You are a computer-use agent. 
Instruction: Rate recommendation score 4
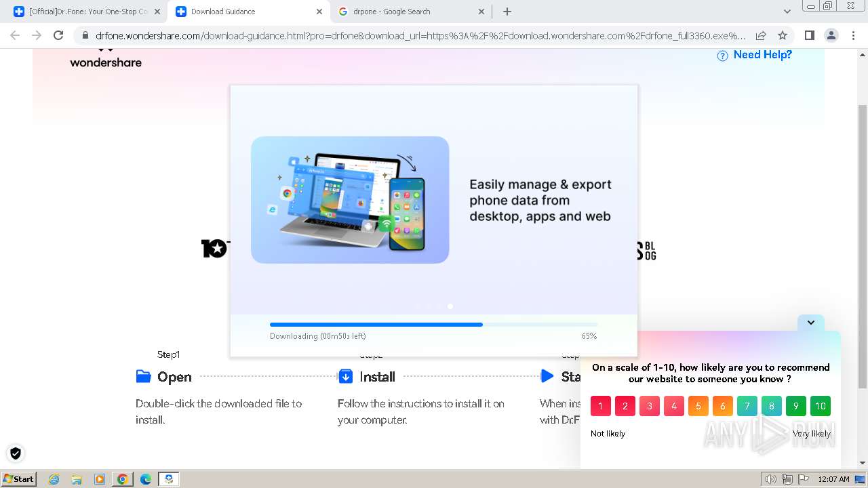674,406
